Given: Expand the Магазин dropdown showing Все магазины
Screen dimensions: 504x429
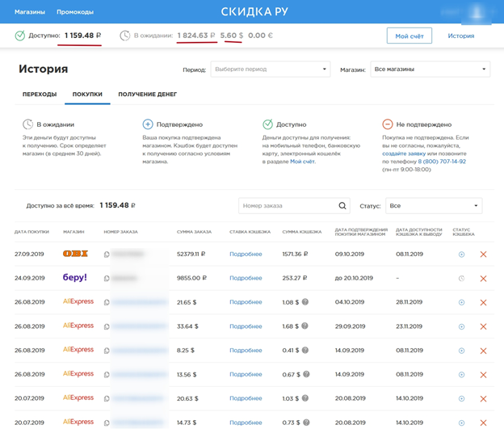Looking at the screenshot, I should click(x=430, y=69).
